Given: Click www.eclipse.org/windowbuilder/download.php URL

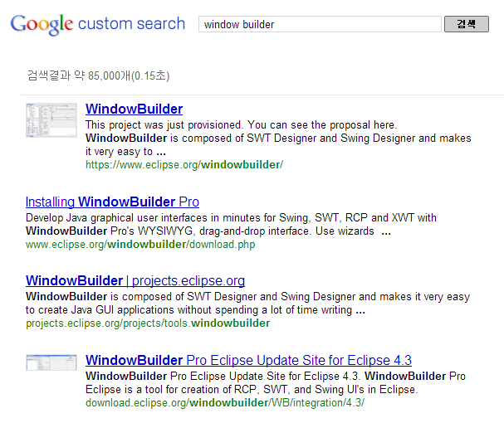Looking at the screenshot, I should pyautogui.click(x=140, y=245).
